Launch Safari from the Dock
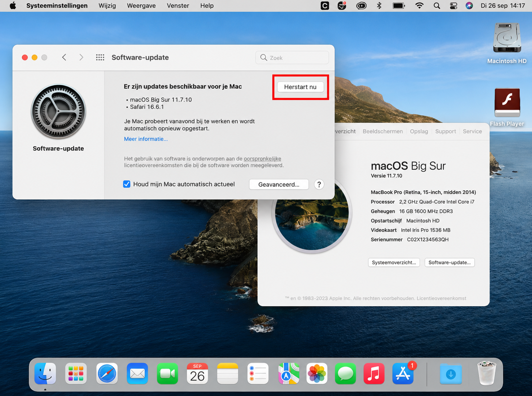Screen dimensions: 532x396 (107, 374)
